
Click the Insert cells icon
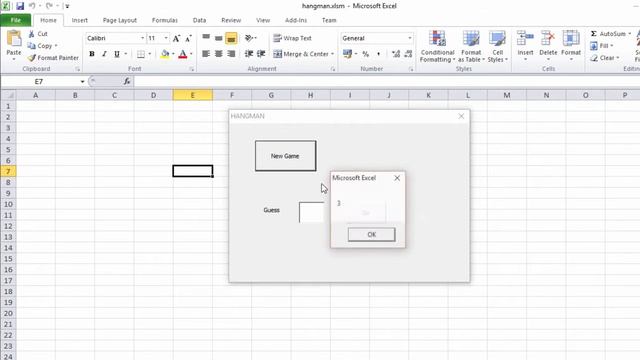[525, 39]
